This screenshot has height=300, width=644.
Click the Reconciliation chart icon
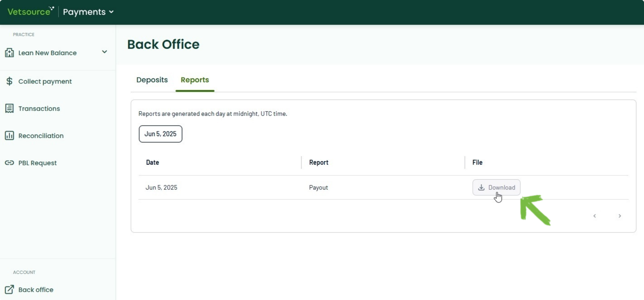(9, 135)
